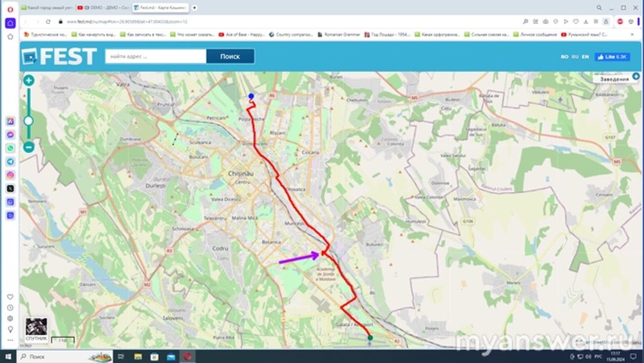Switch to the YouTube DEMO tab

click(102, 8)
